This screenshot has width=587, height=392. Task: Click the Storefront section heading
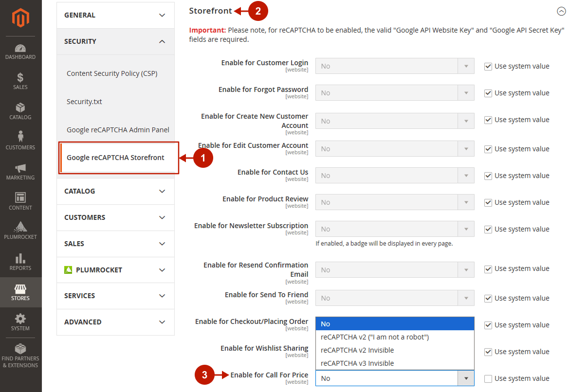pos(211,11)
